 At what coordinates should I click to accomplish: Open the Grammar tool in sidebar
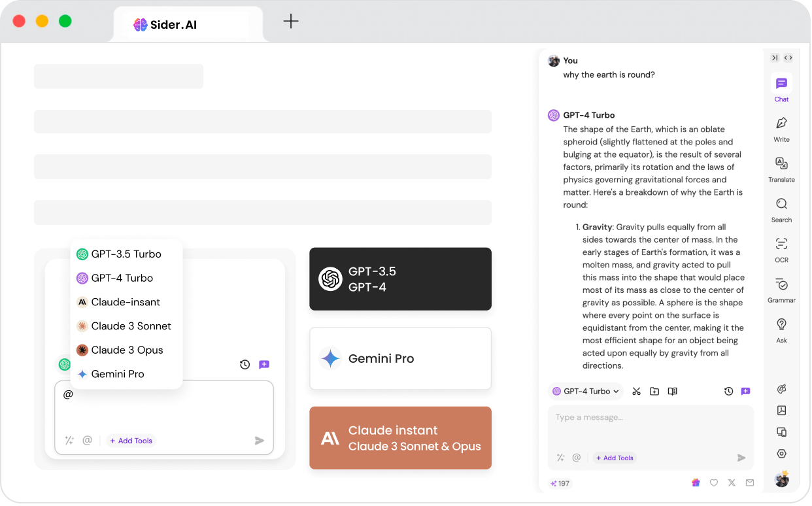click(781, 290)
